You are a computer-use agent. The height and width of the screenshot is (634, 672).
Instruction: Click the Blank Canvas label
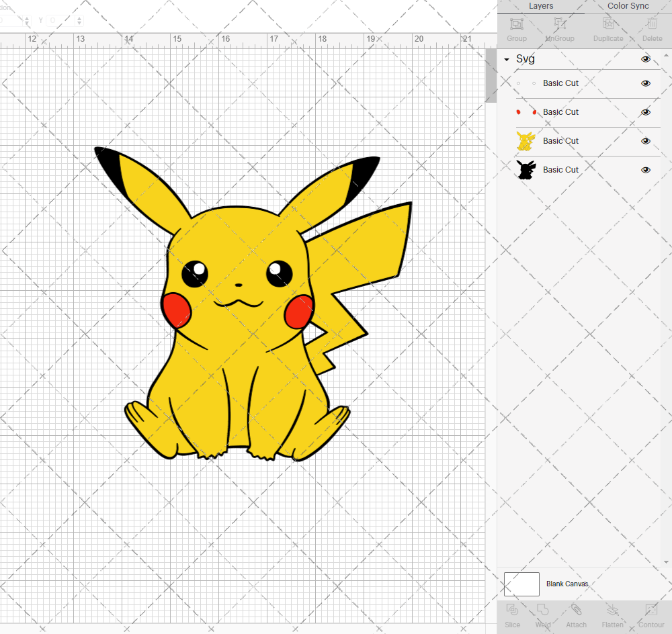[x=567, y=584]
